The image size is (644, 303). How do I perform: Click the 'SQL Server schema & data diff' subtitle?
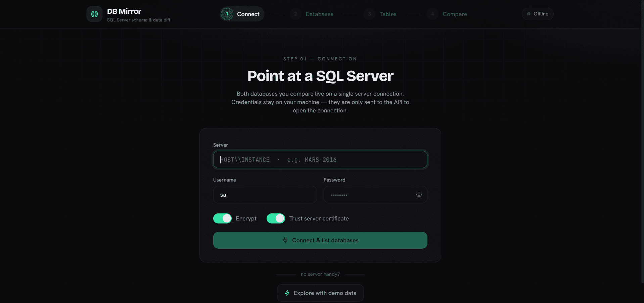point(138,20)
